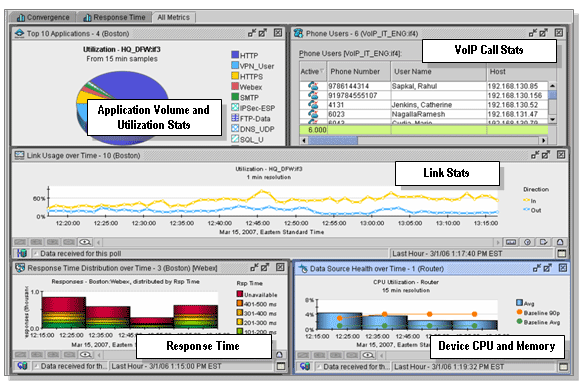Image resolution: width=584 pixels, height=387 pixels.
Task: Click the Phone Users horizontal scrollbar thumb
Action: (x=333, y=140)
